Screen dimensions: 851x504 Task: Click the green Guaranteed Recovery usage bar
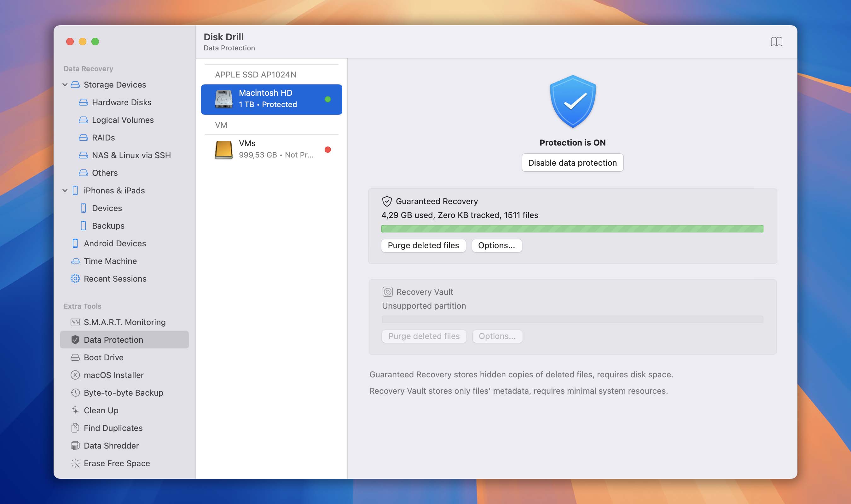coord(572,229)
